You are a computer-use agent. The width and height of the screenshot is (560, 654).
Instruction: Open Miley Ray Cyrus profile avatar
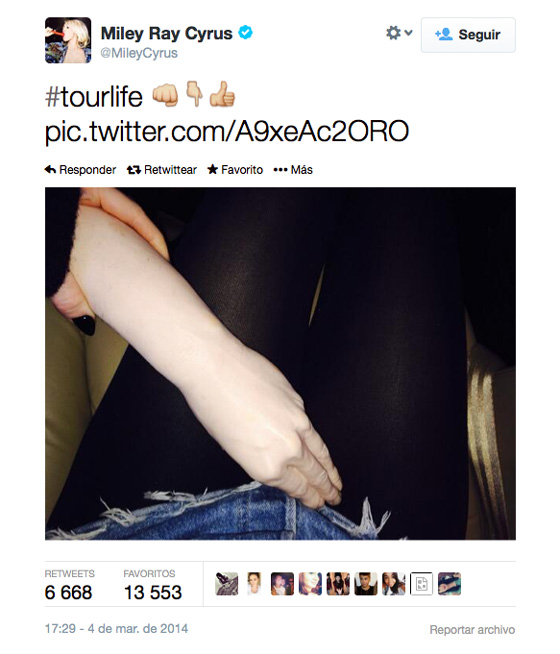click(68, 40)
